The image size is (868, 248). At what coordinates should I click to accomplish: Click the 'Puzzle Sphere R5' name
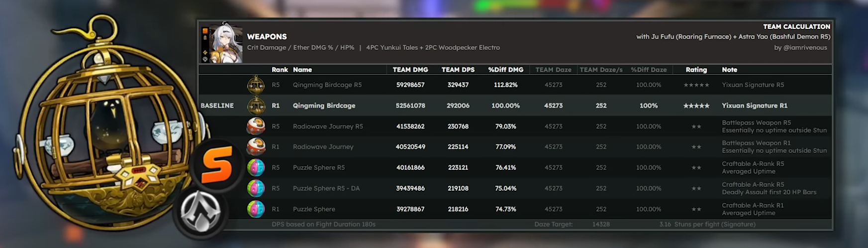tap(318, 168)
